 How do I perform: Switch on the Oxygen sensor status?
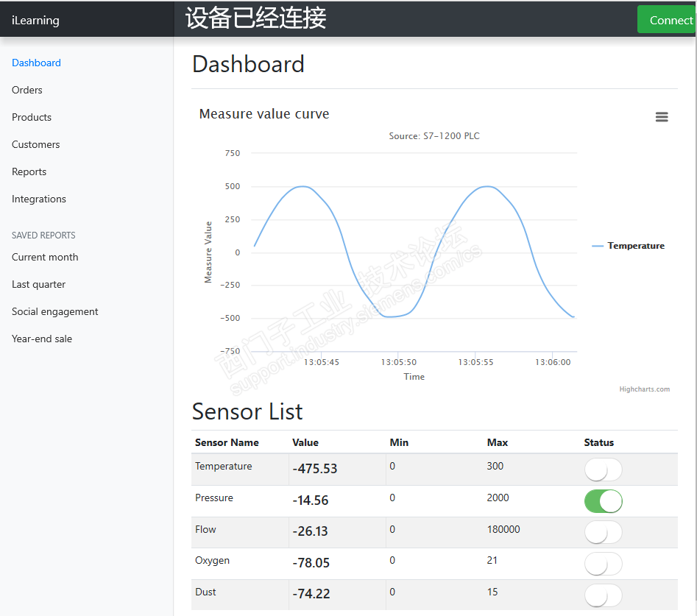pos(604,564)
